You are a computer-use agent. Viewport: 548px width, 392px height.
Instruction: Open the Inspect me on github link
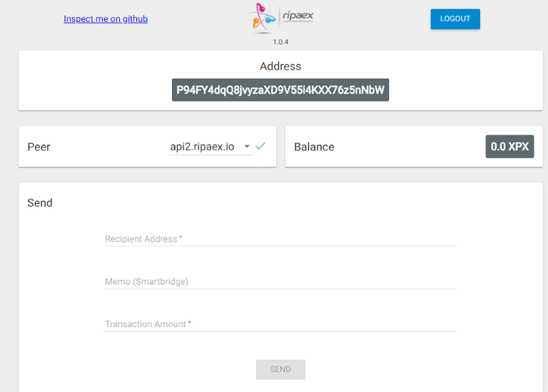[106, 19]
